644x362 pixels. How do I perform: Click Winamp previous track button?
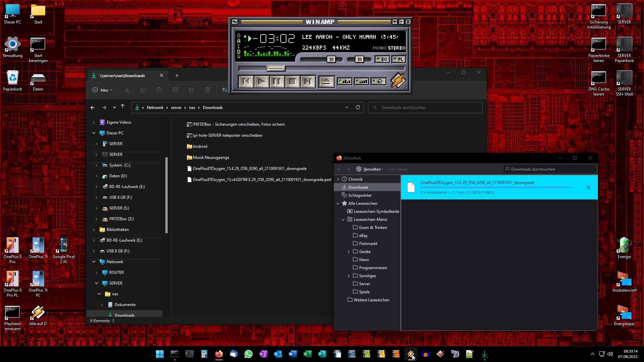(x=246, y=82)
